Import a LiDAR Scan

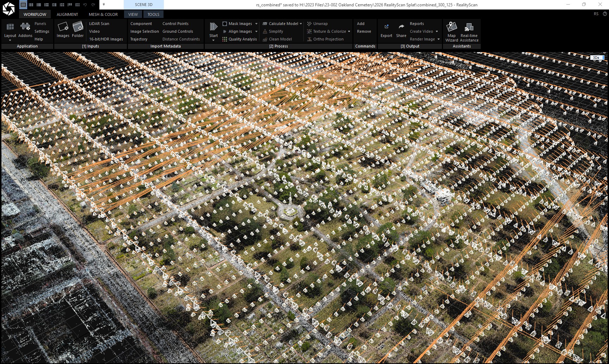coord(99,24)
